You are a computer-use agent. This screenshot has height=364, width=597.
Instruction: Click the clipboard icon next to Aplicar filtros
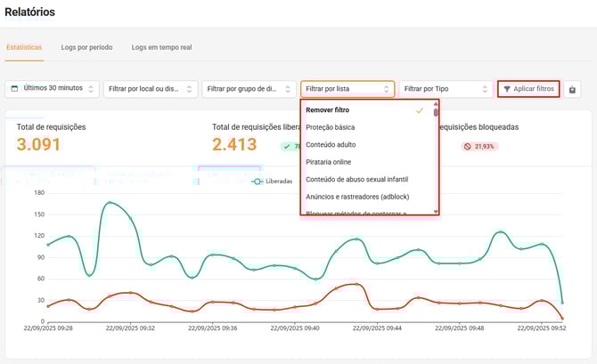(572, 89)
